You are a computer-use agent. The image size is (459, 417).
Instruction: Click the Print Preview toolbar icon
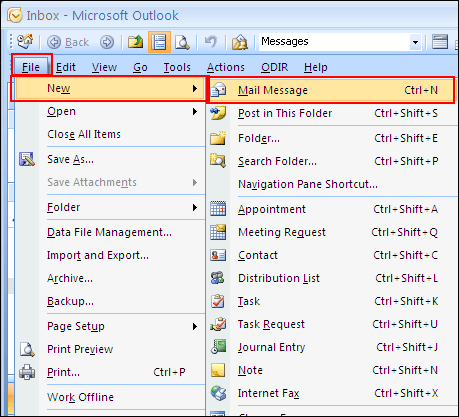click(x=182, y=42)
